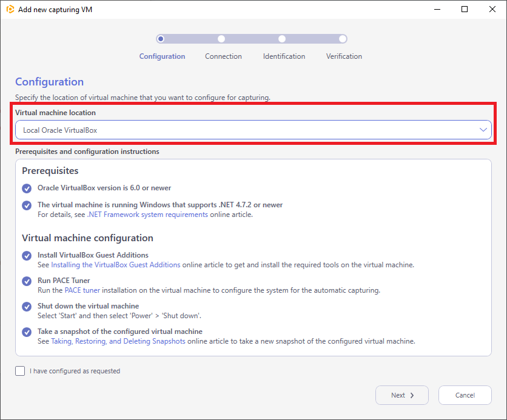Click the Verification step progress dot

click(x=343, y=39)
